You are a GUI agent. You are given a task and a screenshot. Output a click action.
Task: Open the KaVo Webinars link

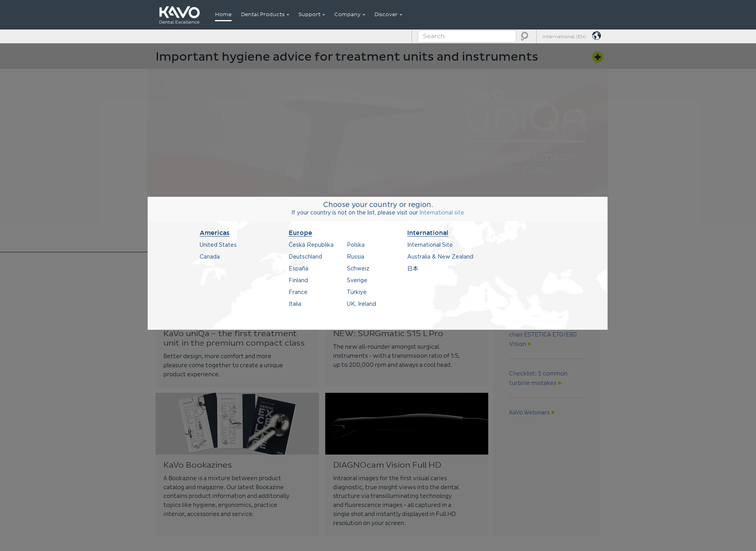point(532,412)
